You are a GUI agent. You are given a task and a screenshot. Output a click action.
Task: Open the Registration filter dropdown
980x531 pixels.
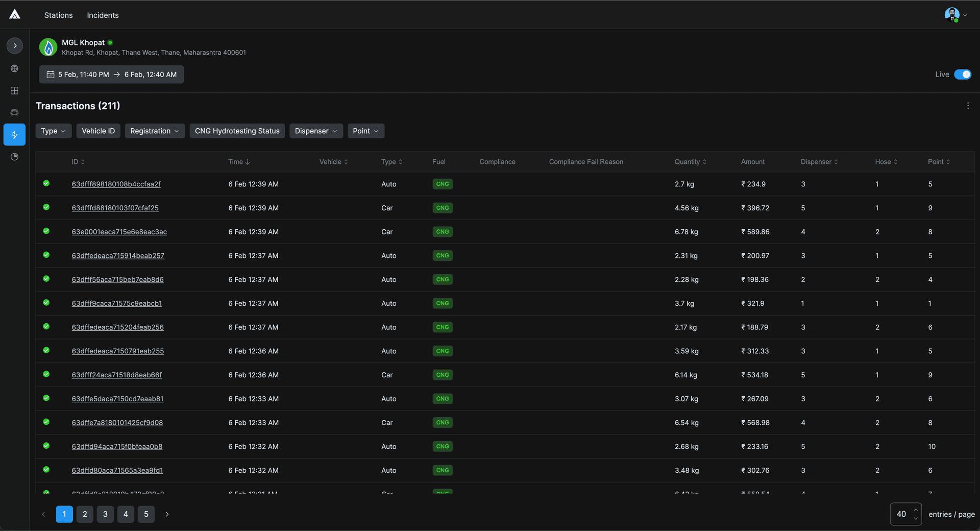coord(154,131)
